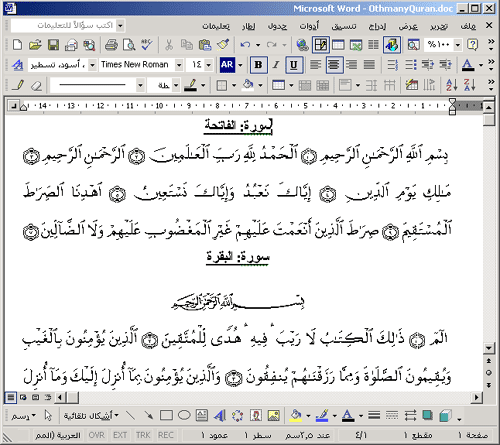Click the Select Browse Object button
500x445 pixels.
489,373
